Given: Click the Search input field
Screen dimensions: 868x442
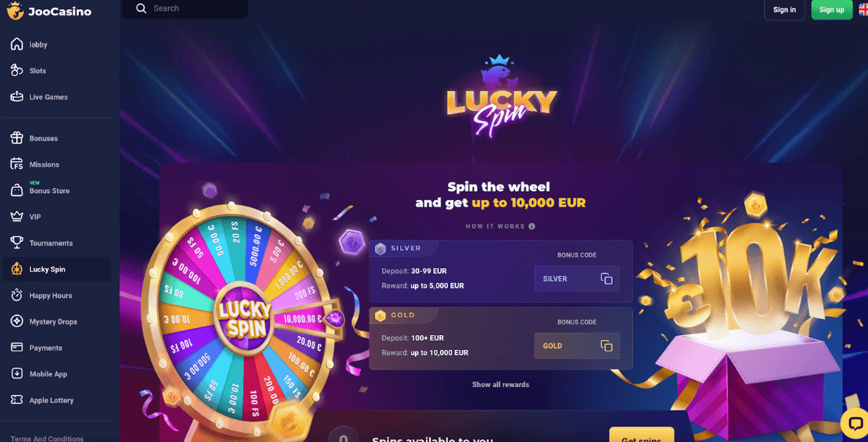Looking at the screenshot, I should point(185,8).
